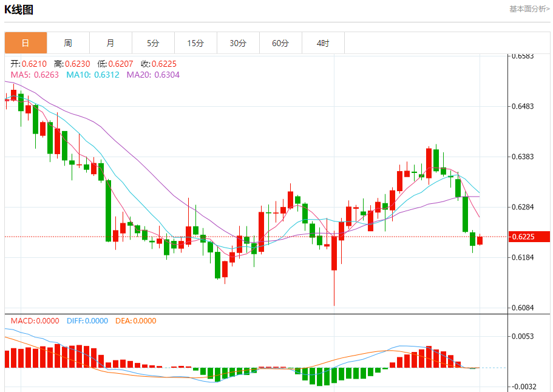Click the 0.0053 MACD axis label

[x=523, y=336]
